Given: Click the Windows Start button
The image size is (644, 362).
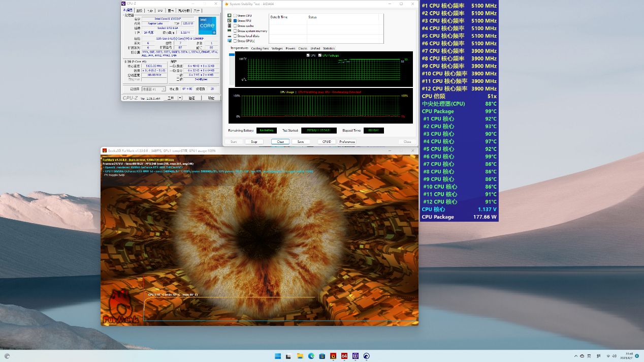Looking at the screenshot, I should 278,356.
